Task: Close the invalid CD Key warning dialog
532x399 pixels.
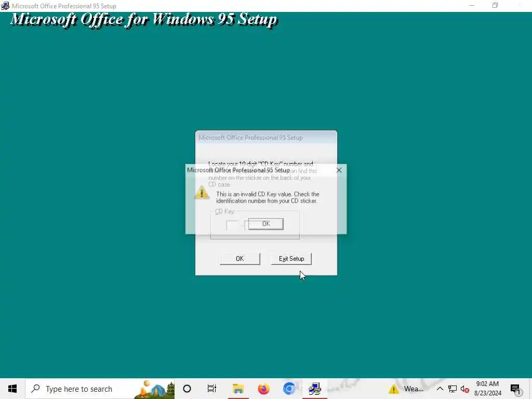Action: 339,170
